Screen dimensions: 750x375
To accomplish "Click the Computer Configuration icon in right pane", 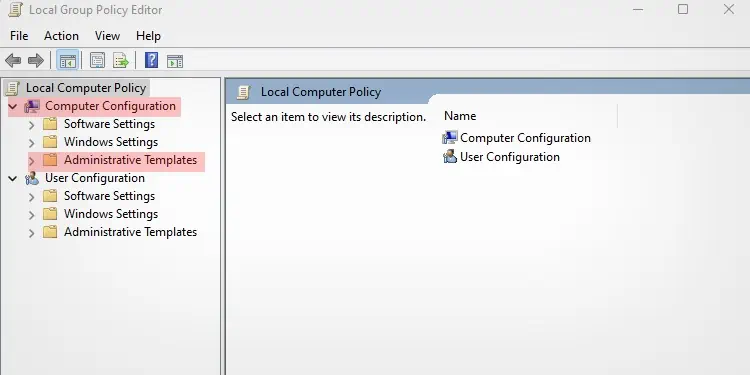I will [450, 138].
